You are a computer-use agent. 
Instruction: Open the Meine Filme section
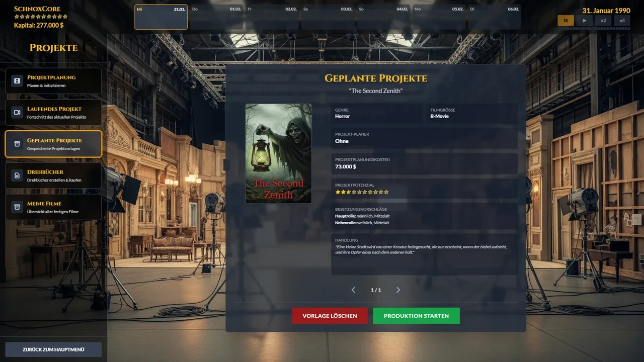pyautogui.click(x=53, y=207)
